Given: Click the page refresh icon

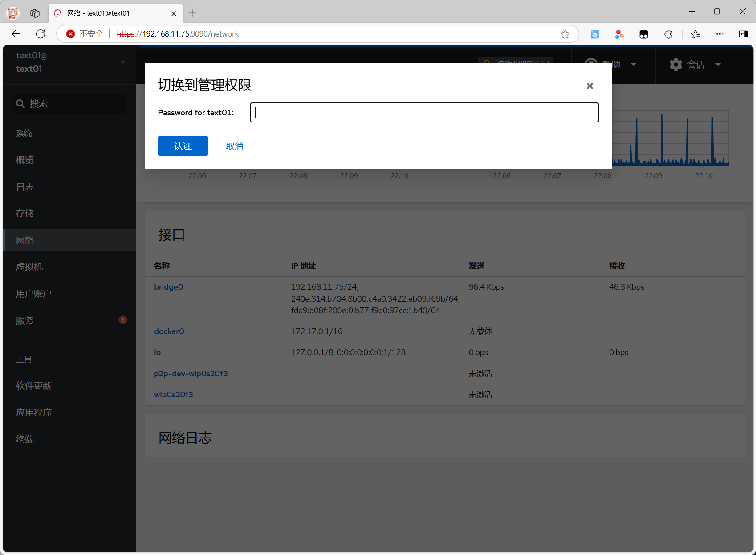Looking at the screenshot, I should [x=41, y=34].
